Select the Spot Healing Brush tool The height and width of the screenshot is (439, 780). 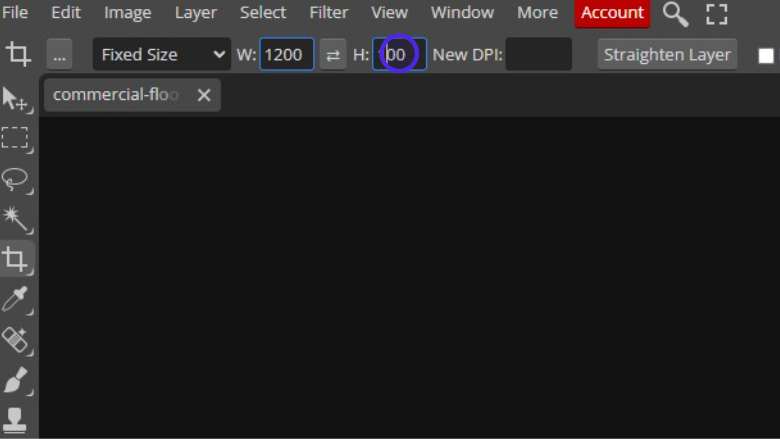(15, 340)
